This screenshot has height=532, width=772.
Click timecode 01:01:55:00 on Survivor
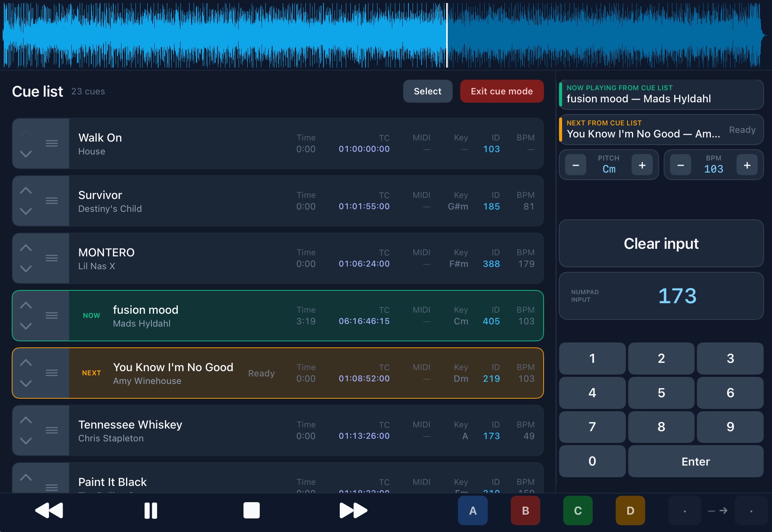(364, 207)
